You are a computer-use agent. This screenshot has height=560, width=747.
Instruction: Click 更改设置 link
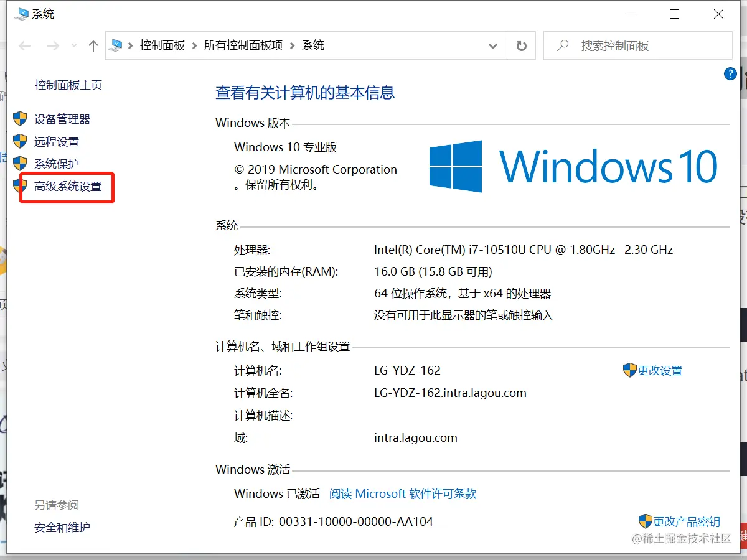coord(660,370)
